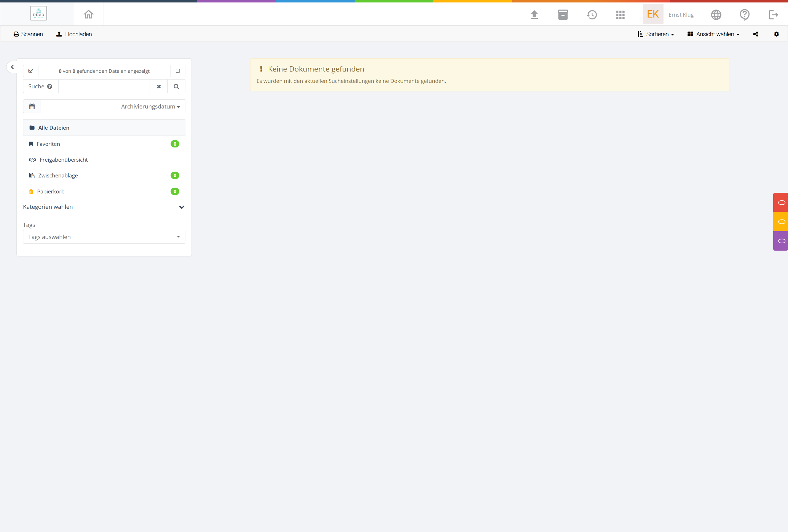Screen dimensions: 788x532
Task: Click the home icon in header
Action: click(89, 14)
